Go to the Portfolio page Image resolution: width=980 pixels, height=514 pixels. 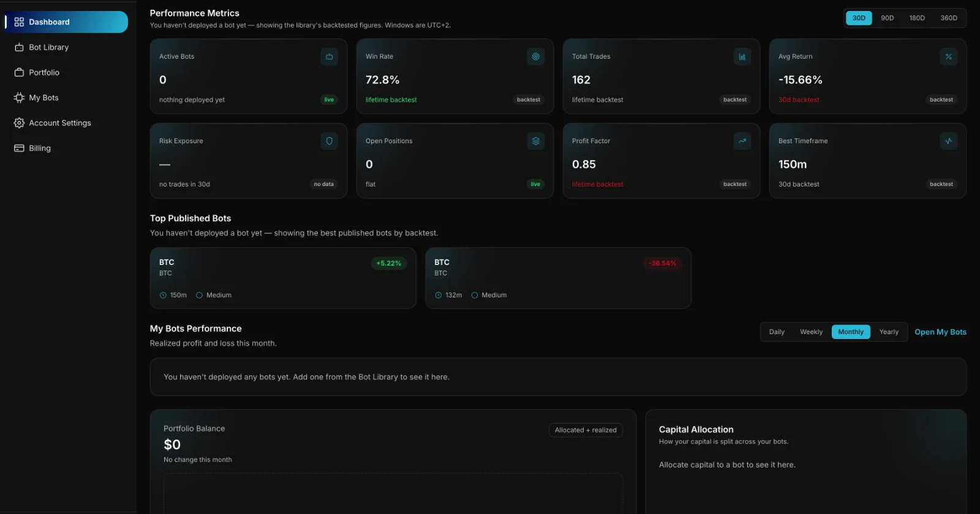pos(66,72)
